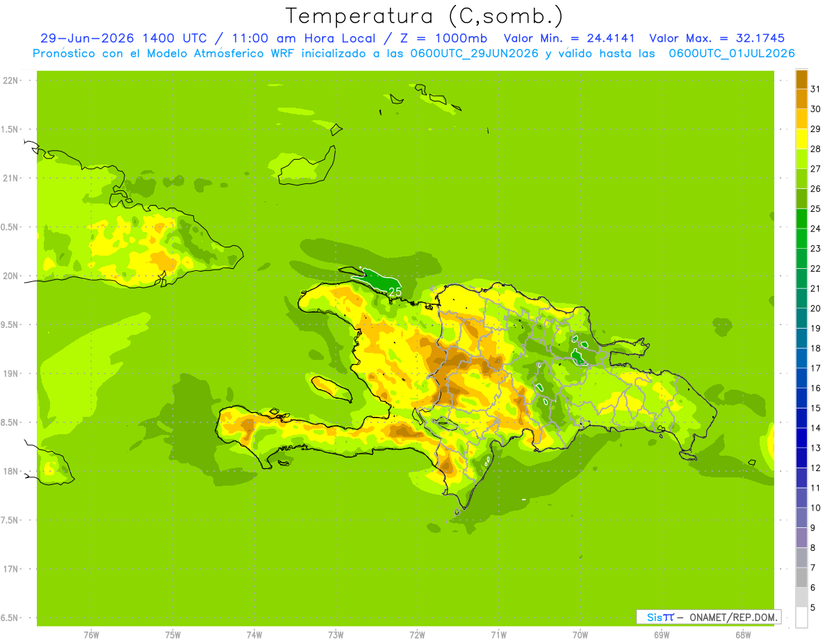Click the 18N latitude label
Viewport: 834px width, 644px height.
10,472
